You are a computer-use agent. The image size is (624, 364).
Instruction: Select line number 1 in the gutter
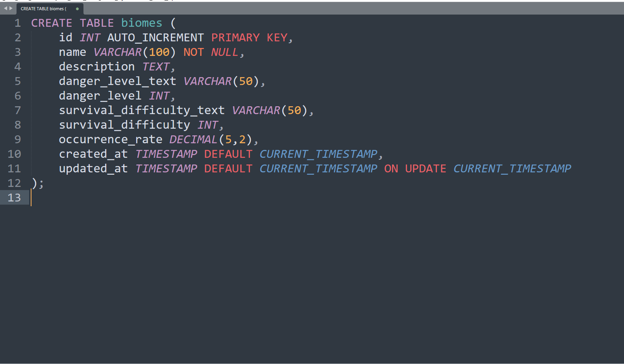pos(18,23)
